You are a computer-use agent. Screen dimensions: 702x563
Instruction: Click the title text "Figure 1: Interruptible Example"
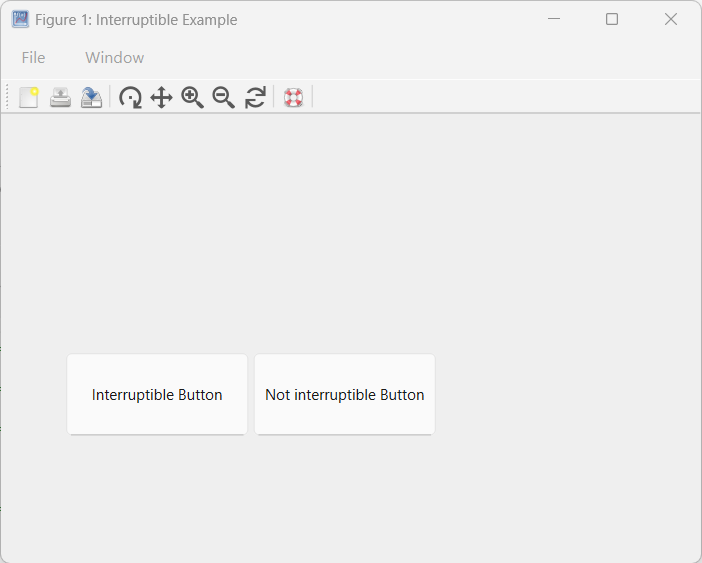tap(136, 20)
